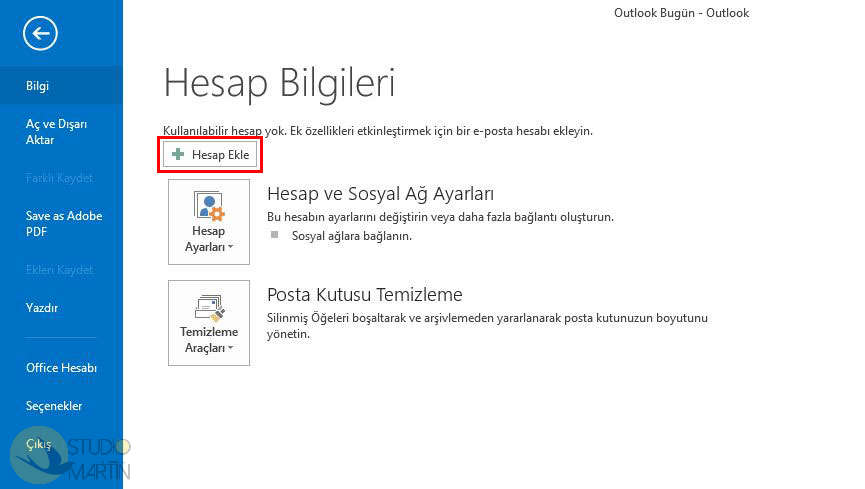Click the Hesap Bilgileri title
This screenshot has width=865, height=489.
click(280, 84)
